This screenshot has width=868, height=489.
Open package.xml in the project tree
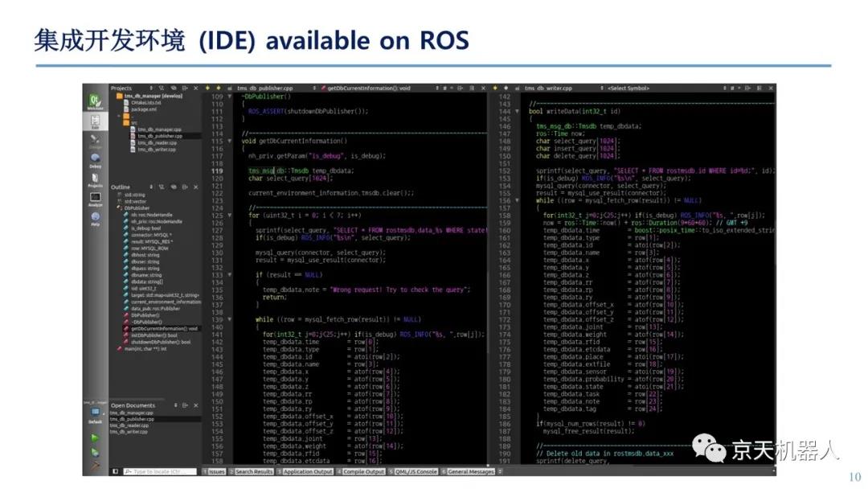point(140,109)
